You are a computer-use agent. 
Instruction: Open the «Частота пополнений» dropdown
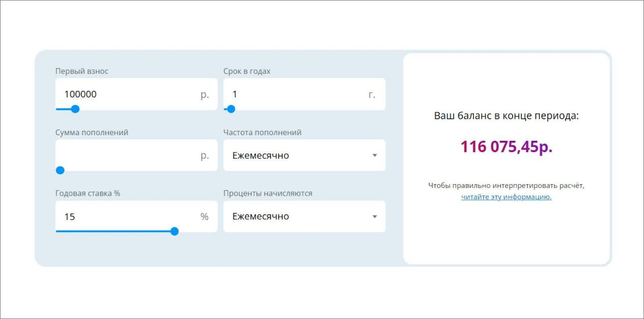(304, 155)
